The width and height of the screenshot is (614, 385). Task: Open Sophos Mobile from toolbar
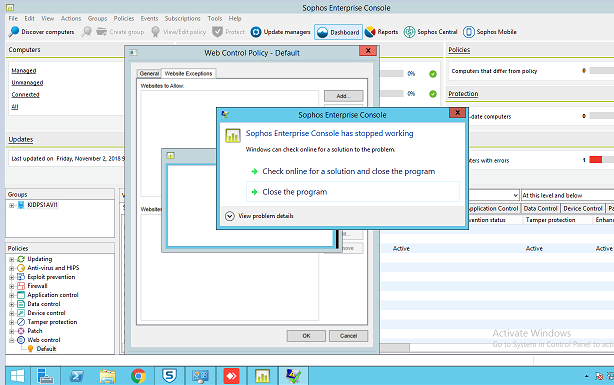489,32
